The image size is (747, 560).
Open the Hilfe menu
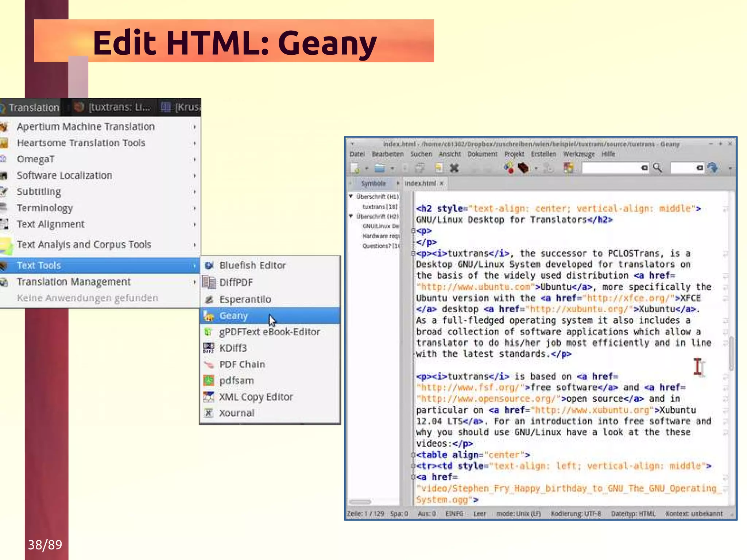[x=608, y=154]
